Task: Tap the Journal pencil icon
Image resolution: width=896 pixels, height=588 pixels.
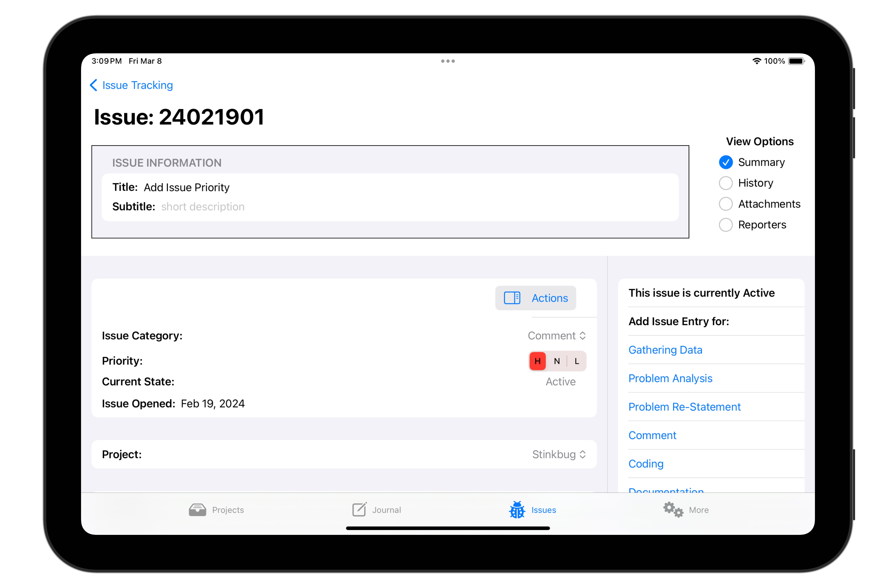Action: point(359,509)
